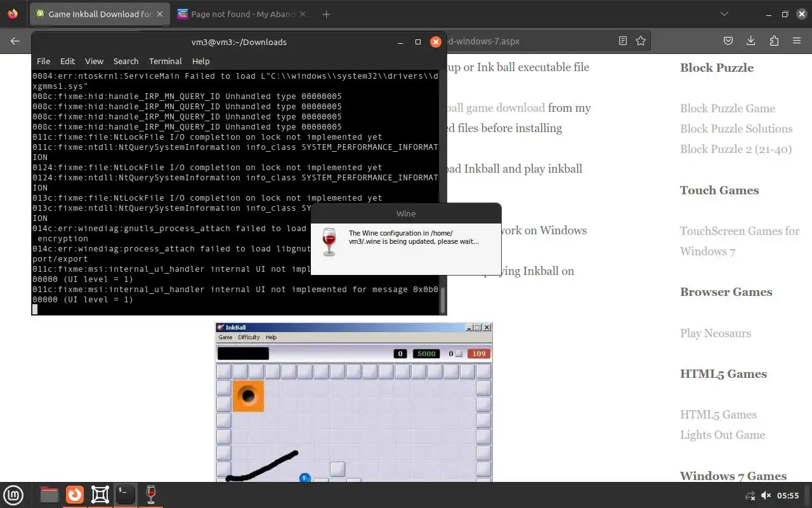This screenshot has height=508, width=812.
Task: Open TouchScreen Games for Windows 7 link
Action: 740,241
